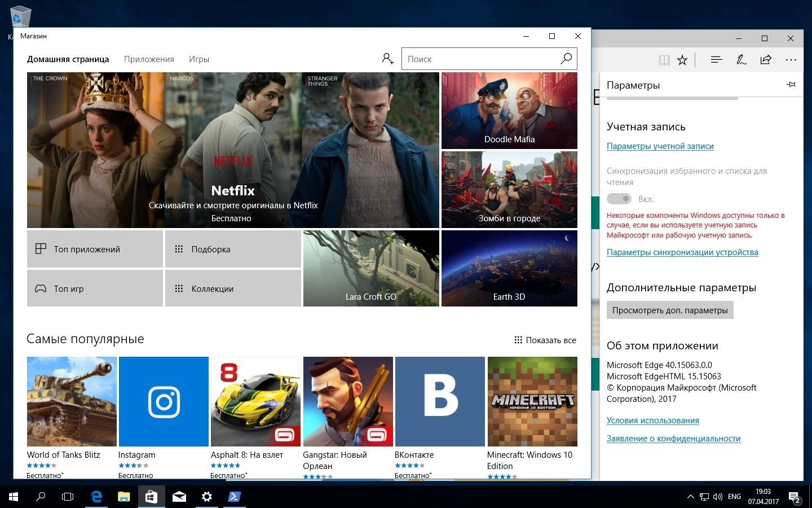
Task: Switch to the Приложения tab
Action: [x=149, y=59]
